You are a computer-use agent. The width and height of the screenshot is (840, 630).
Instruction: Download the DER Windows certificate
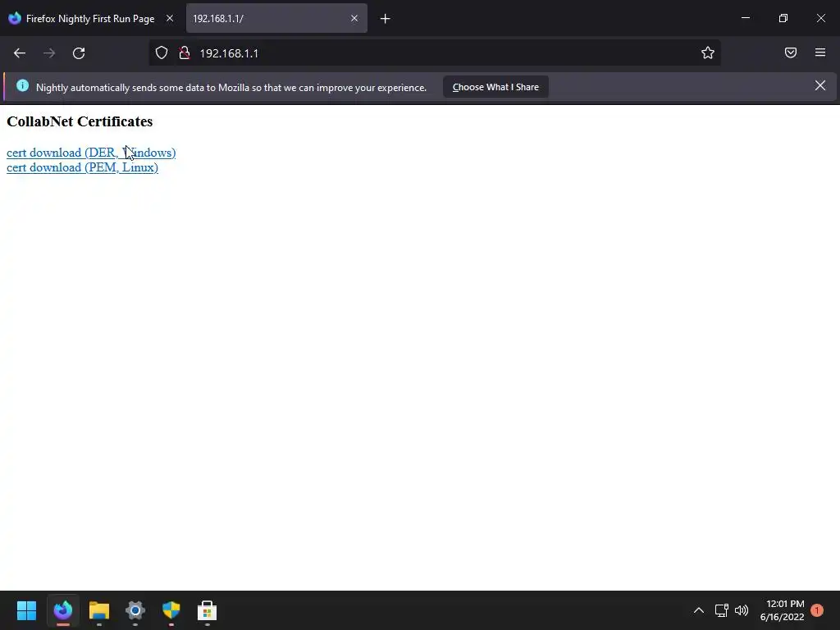[91, 153]
